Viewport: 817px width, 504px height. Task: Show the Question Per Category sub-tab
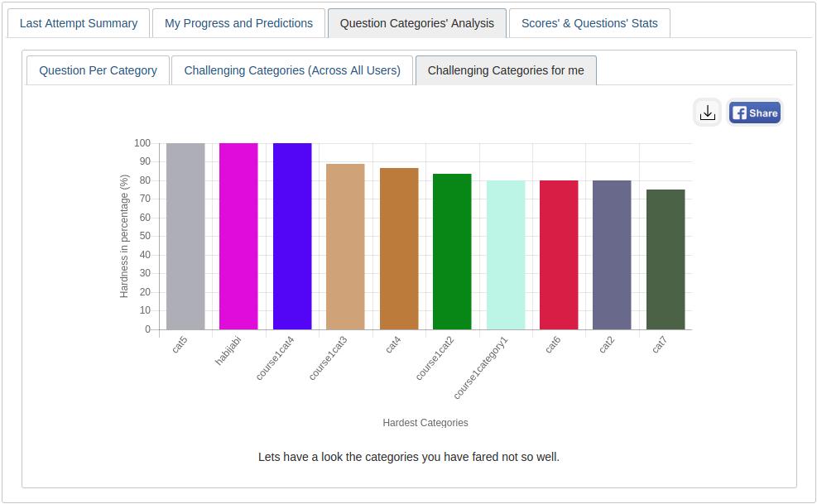[x=98, y=70]
